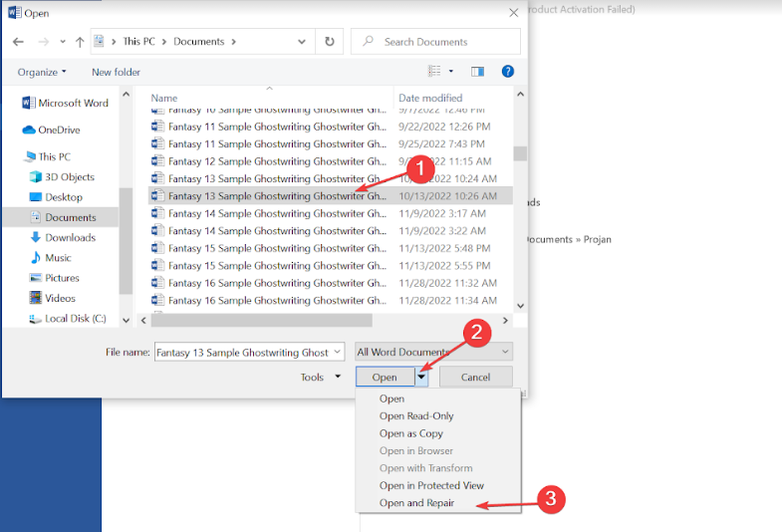Refresh the Documents folder listing
Image resolution: width=782 pixels, height=532 pixels.
(x=330, y=42)
